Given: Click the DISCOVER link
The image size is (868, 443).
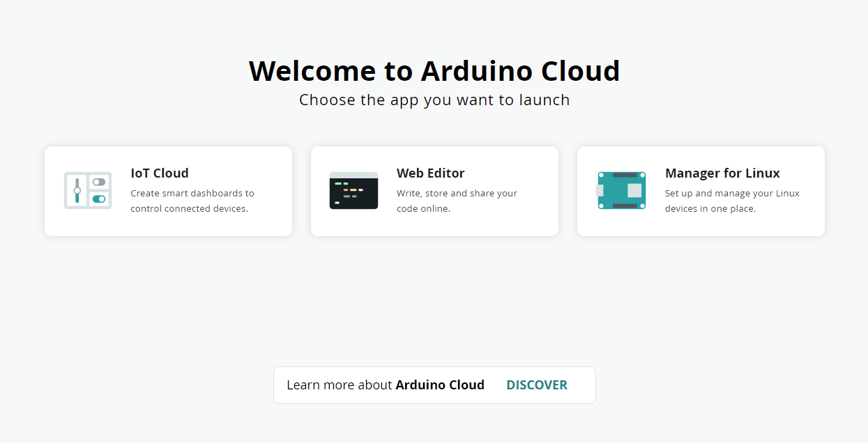Looking at the screenshot, I should point(537,385).
